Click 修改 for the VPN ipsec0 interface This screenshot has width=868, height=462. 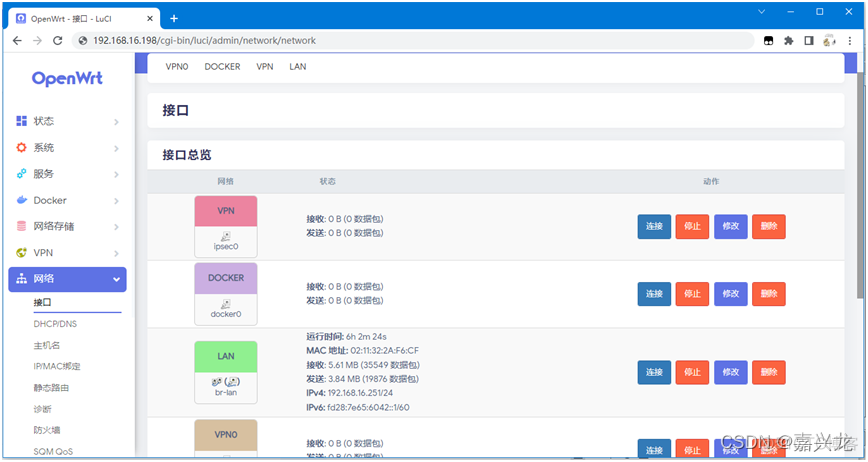731,226
